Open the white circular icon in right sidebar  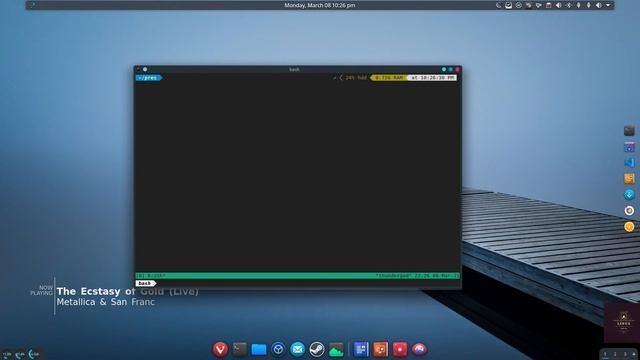(629, 211)
